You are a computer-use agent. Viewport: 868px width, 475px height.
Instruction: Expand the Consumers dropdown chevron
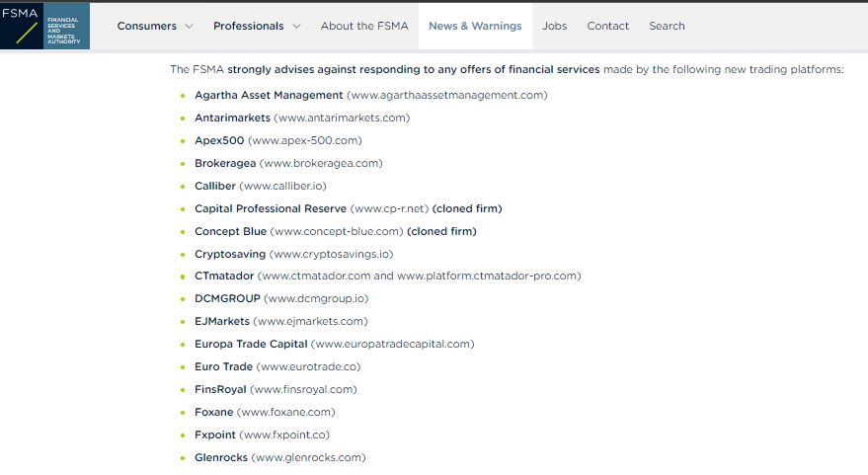point(190,26)
